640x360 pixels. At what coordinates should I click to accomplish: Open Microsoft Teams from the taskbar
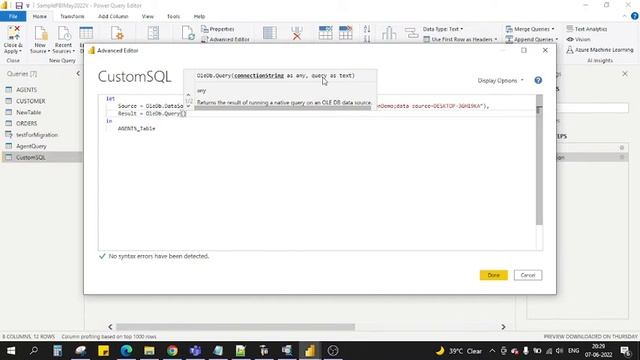click(195, 351)
